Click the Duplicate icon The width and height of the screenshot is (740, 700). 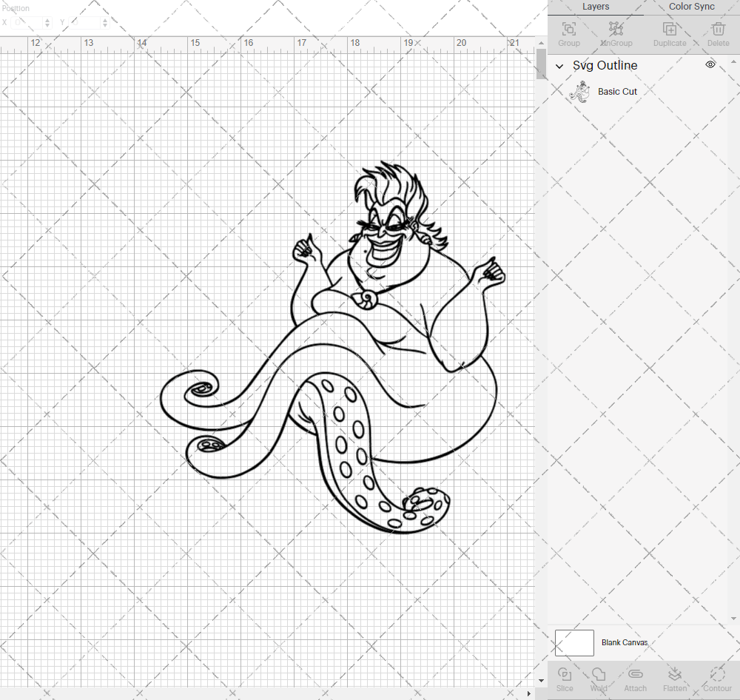pos(669,29)
